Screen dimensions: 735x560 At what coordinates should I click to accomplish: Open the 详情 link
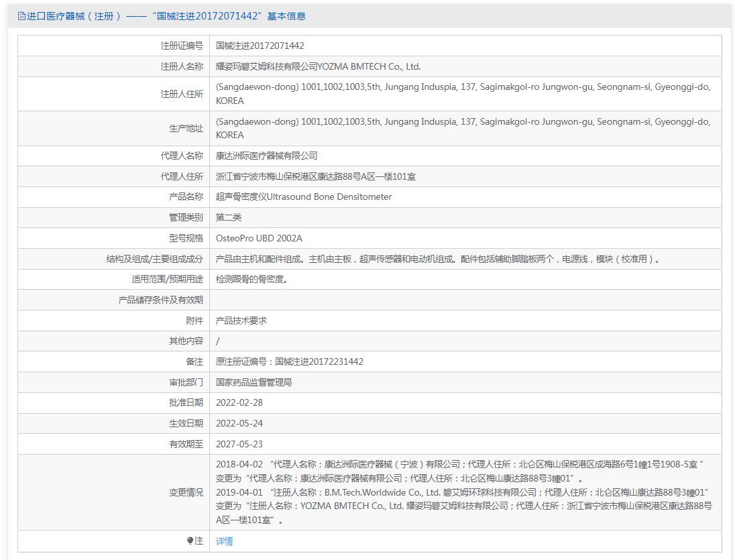(224, 541)
